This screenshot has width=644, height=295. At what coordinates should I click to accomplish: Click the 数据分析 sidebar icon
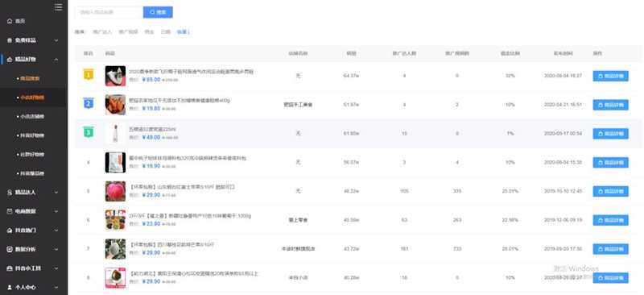point(10,249)
